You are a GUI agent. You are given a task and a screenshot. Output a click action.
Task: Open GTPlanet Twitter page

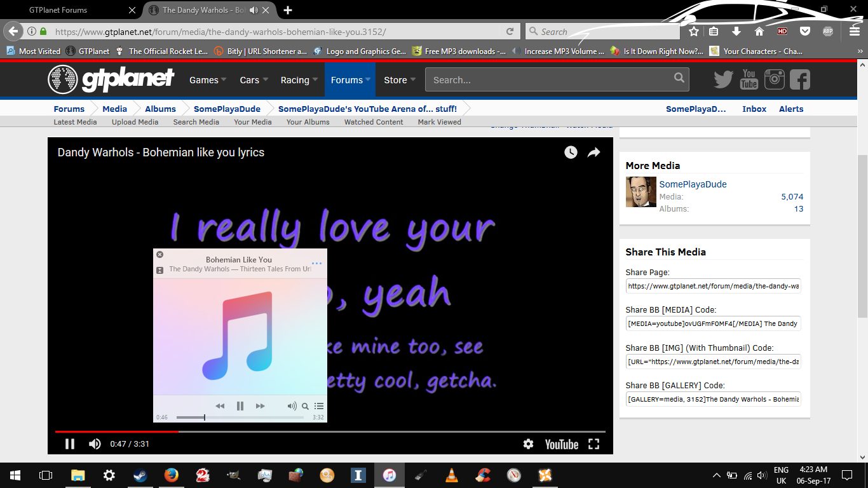(x=723, y=79)
